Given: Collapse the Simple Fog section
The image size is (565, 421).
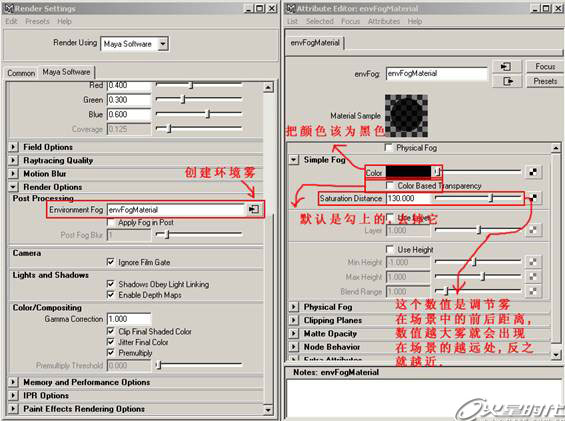Looking at the screenshot, I should [294, 160].
